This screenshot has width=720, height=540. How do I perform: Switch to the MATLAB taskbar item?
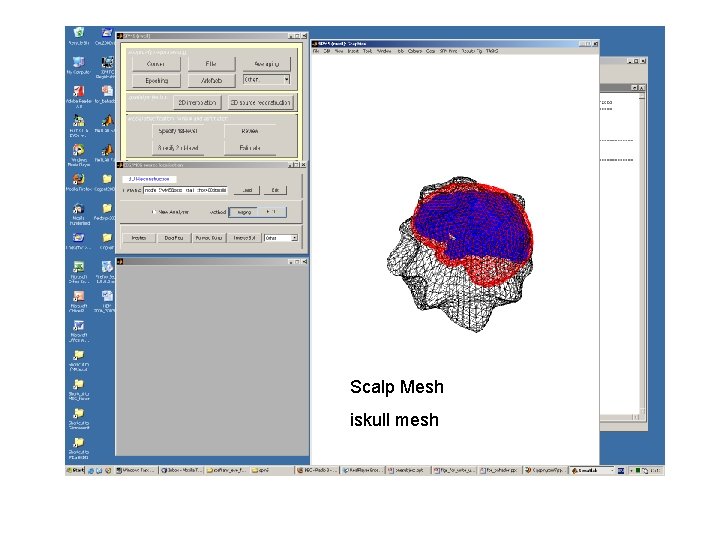[x=592, y=471]
